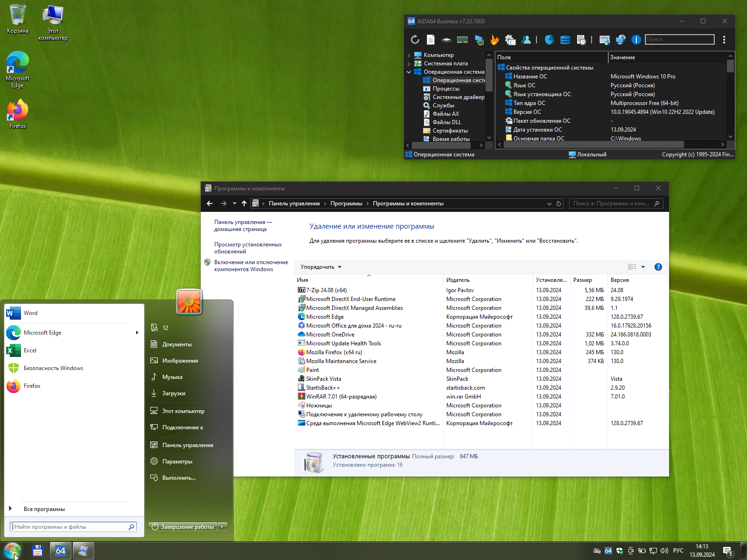Click the memory module icon in AIDA64 toolbar

click(462, 40)
